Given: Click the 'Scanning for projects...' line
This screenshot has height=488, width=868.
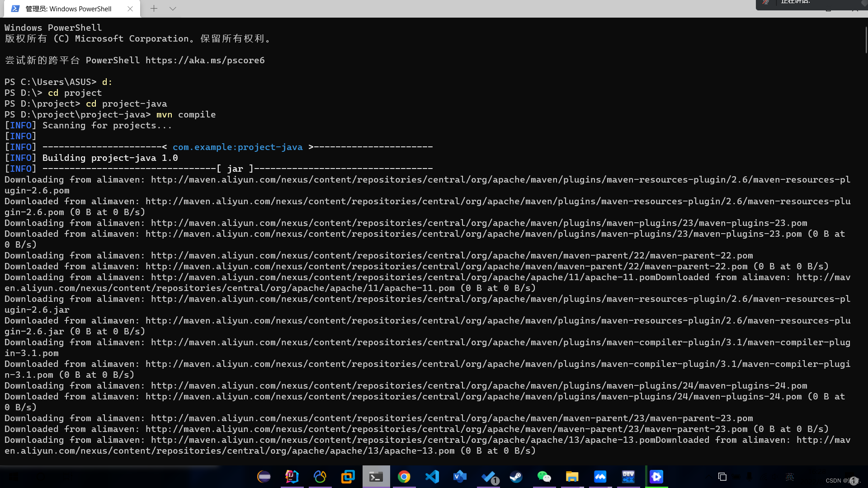Looking at the screenshot, I should pyautogui.click(x=107, y=125).
